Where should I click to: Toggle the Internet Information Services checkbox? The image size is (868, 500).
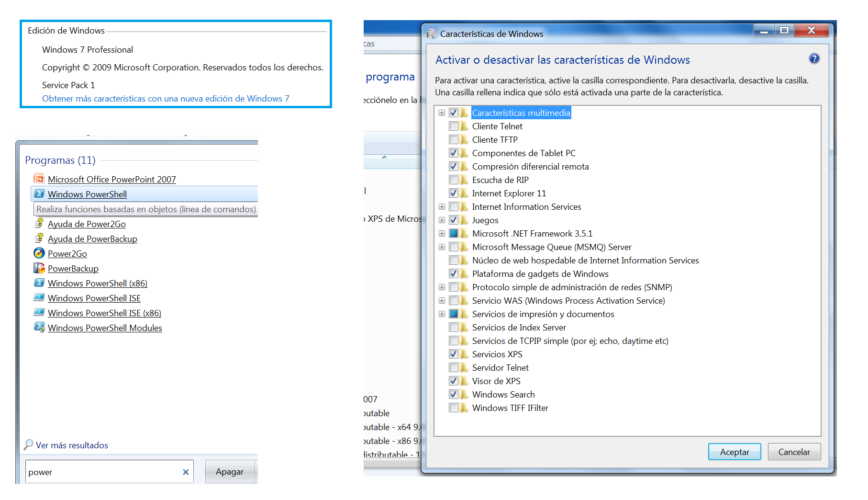click(x=454, y=206)
